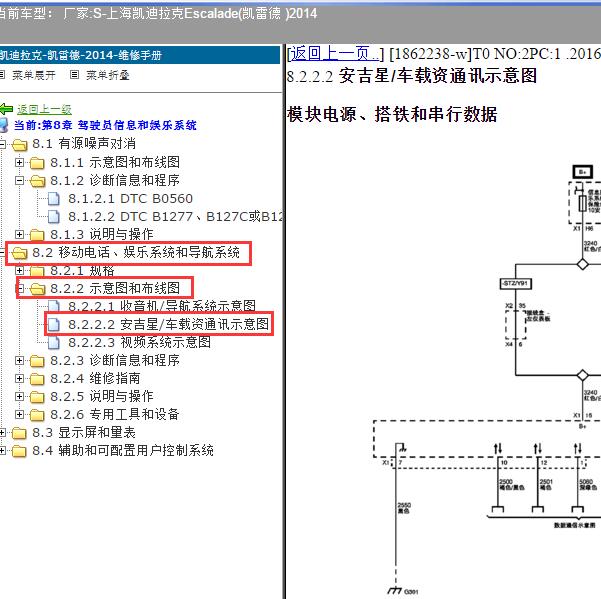Screen dimensions: 601x599
Task: Open 8.2.2.1 收音机/导航系统示意图
Action: [x=162, y=306]
